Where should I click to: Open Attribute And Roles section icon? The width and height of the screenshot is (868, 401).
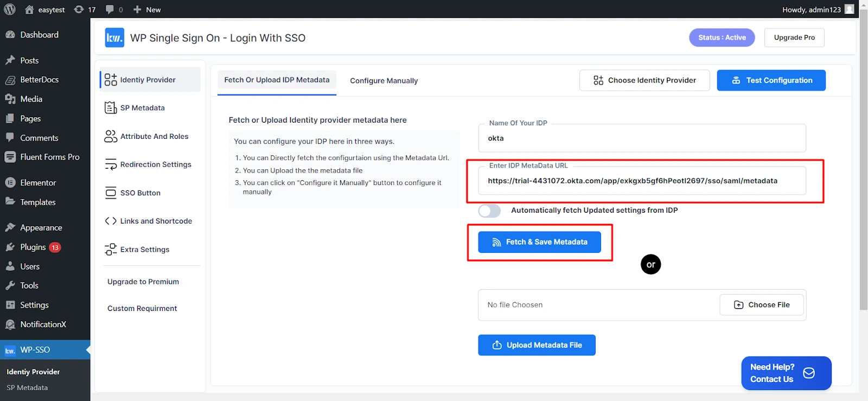111,136
